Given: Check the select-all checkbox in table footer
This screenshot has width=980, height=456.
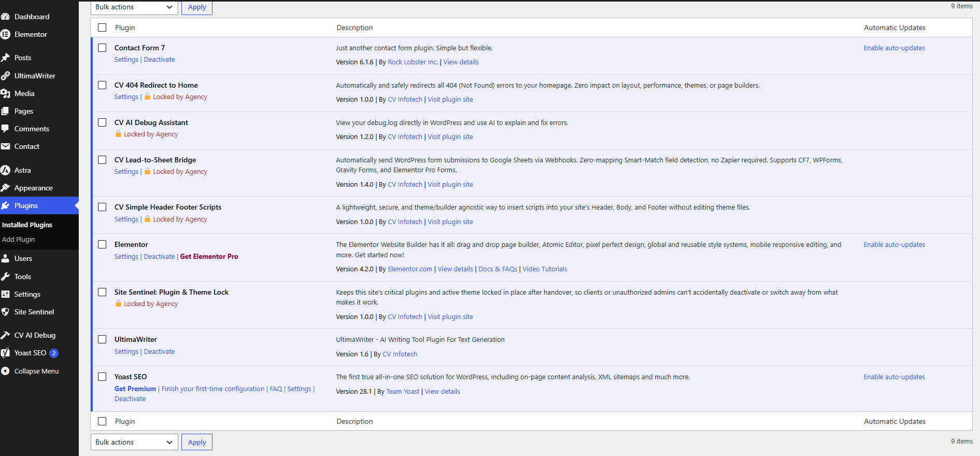Looking at the screenshot, I should click(102, 421).
